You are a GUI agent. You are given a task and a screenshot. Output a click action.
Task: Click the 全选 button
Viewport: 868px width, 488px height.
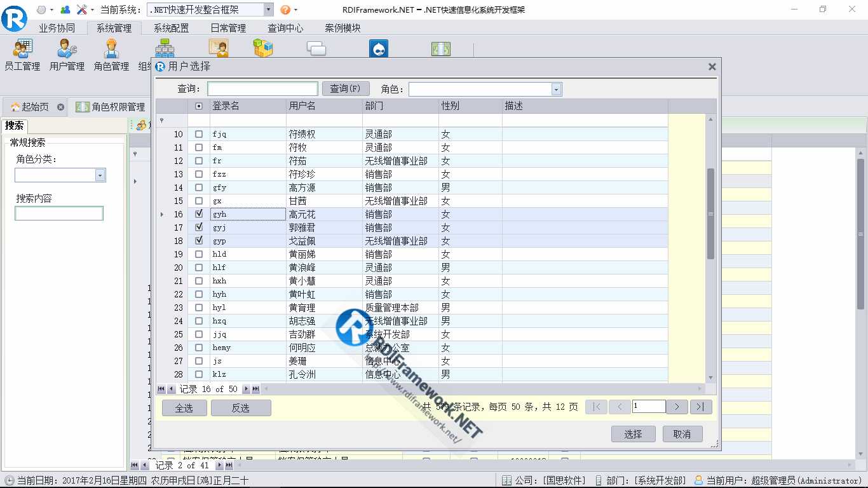[x=184, y=408]
